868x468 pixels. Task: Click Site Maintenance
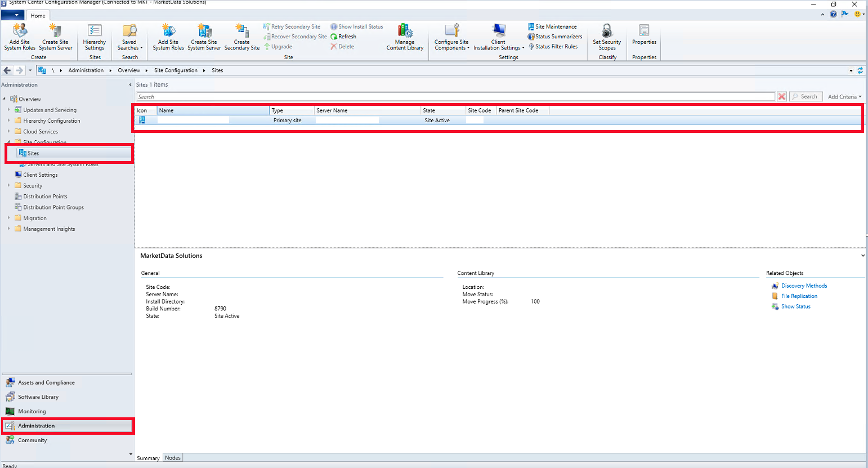coord(552,26)
